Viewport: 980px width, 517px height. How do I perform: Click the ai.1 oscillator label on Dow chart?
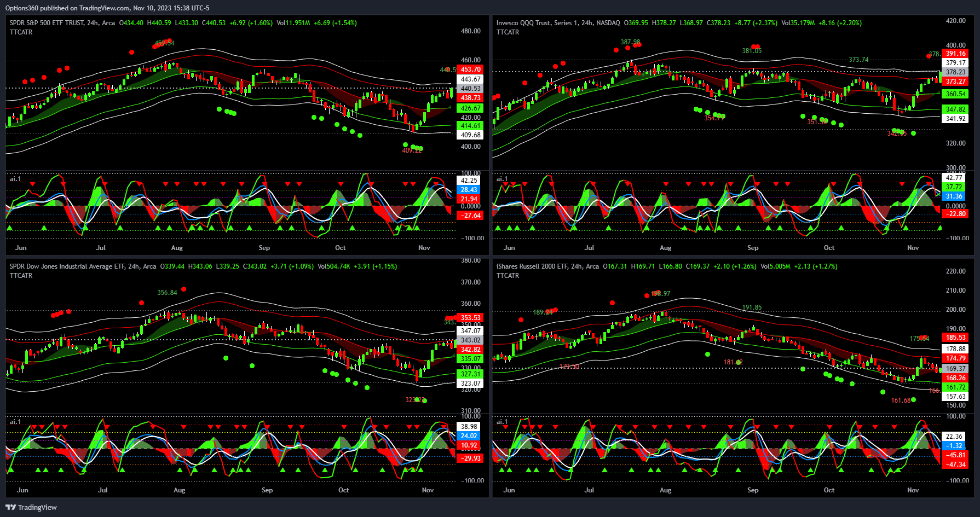point(15,422)
